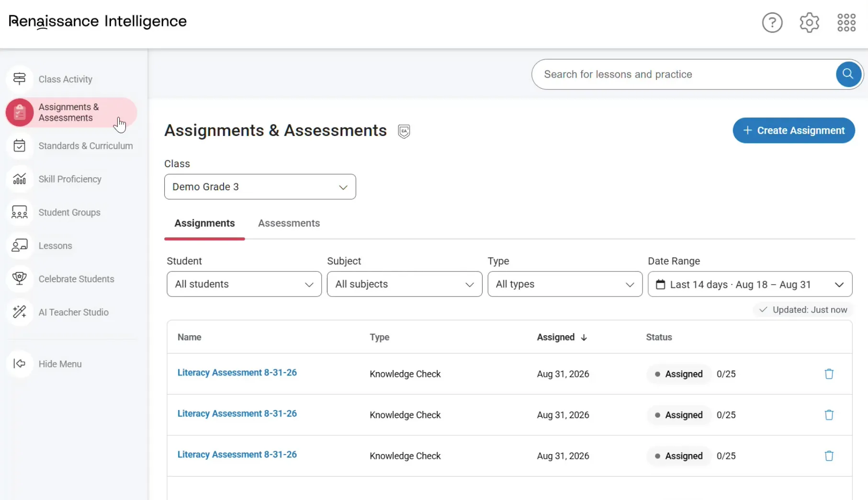Open the settings gear icon
This screenshot has height=500, width=868.
[x=809, y=23]
